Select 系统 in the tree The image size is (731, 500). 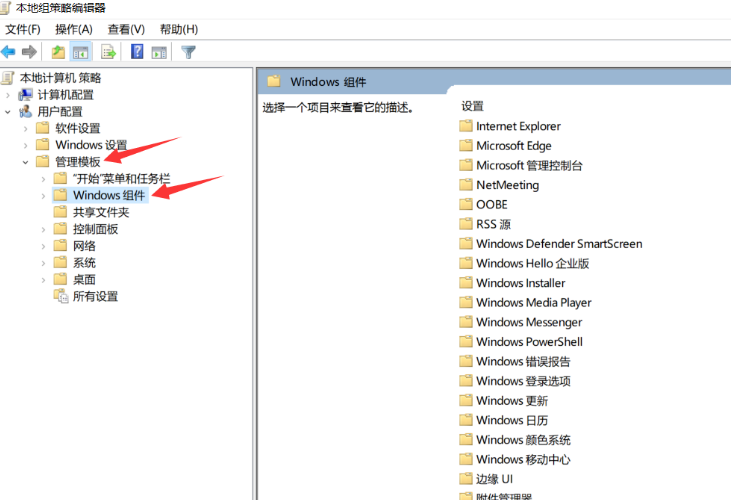pos(84,263)
